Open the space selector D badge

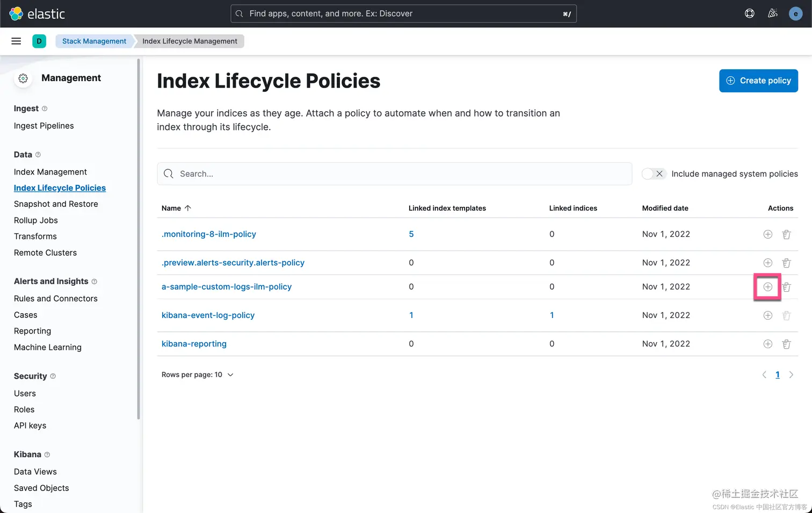(x=39, y=41)
